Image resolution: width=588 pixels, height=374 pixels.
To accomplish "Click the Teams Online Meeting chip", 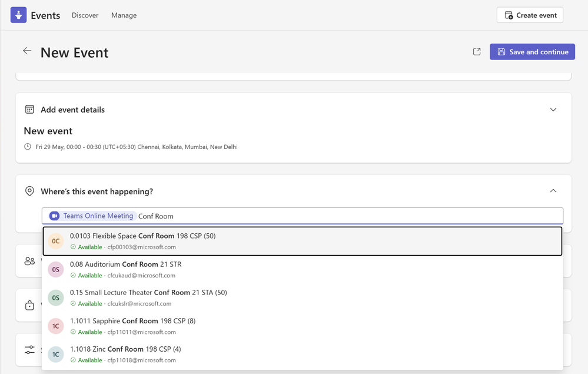I will (92, 216).
